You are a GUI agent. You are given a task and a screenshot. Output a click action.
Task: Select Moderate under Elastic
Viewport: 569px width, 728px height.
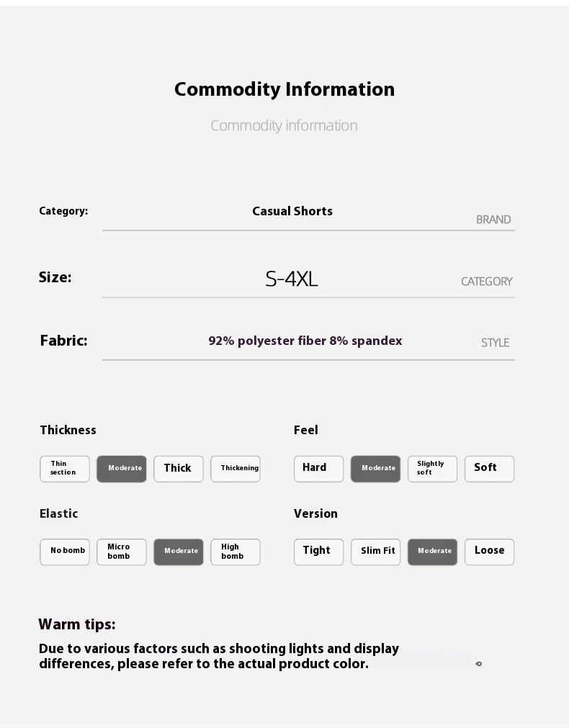coord(179,552)
